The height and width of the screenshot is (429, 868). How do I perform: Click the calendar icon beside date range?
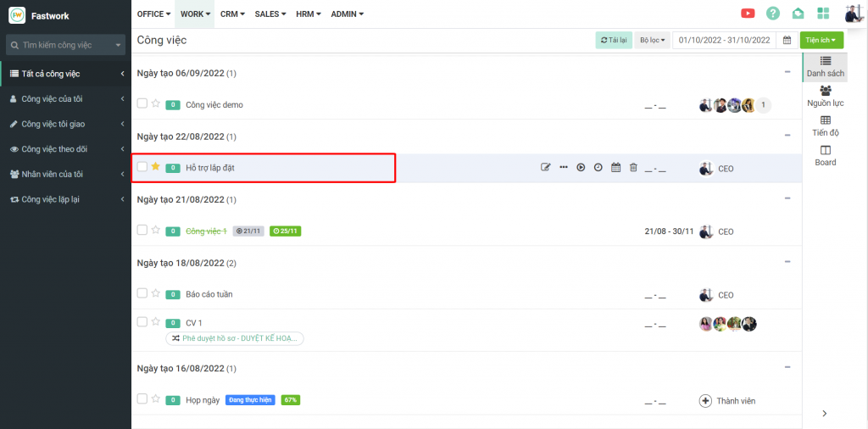787,40
